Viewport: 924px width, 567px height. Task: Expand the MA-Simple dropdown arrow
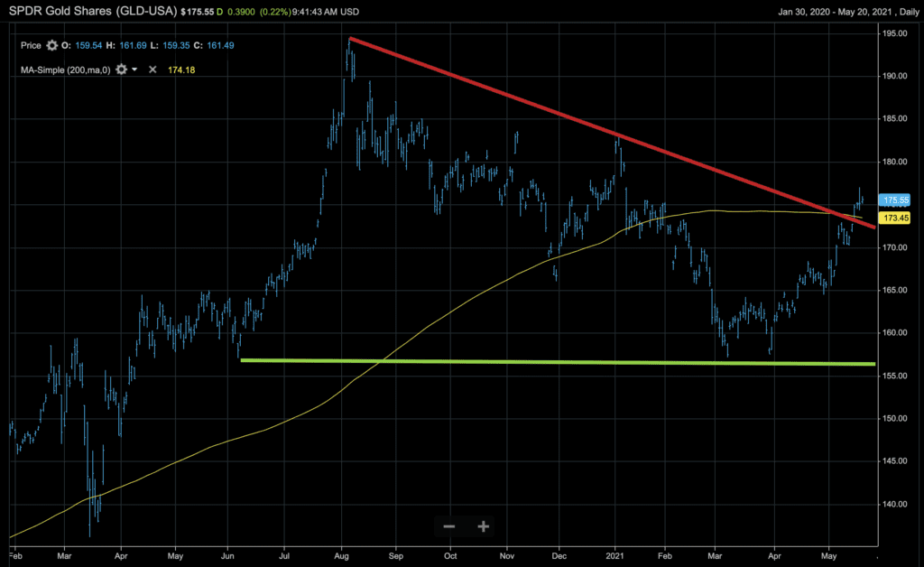pyautogui.click(x=134, y=70)
